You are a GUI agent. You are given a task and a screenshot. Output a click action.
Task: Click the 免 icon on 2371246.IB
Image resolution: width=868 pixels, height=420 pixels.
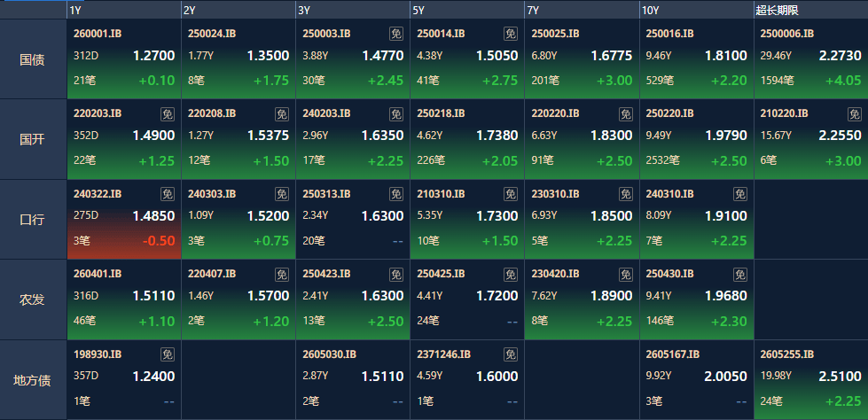tap(510, 354)
